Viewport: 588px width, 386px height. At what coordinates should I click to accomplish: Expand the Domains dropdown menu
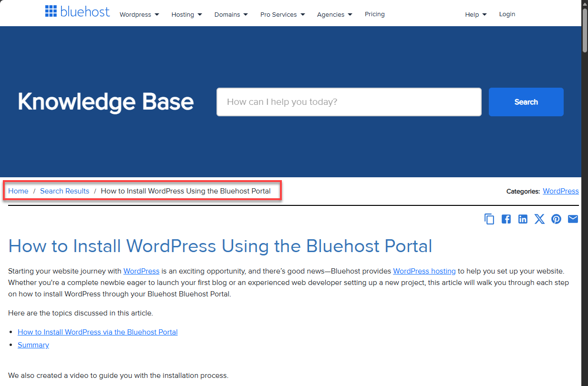[231, 15]
